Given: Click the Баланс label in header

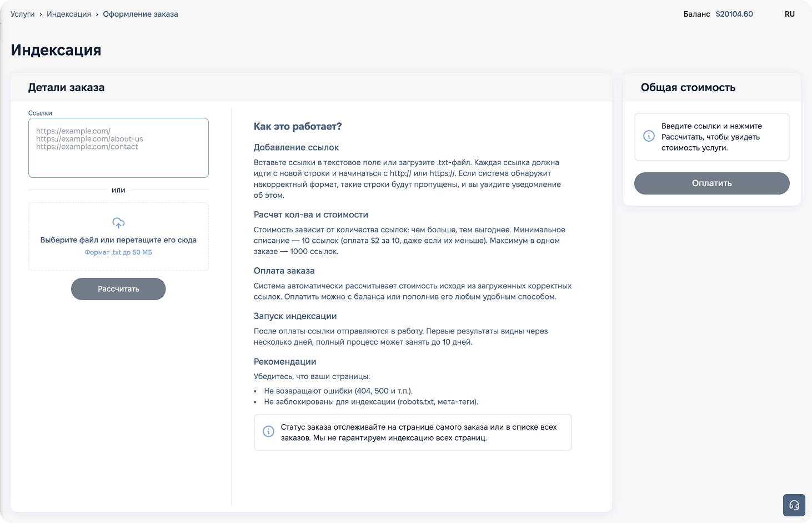Looking at the screenshot, I should (696, 14).
